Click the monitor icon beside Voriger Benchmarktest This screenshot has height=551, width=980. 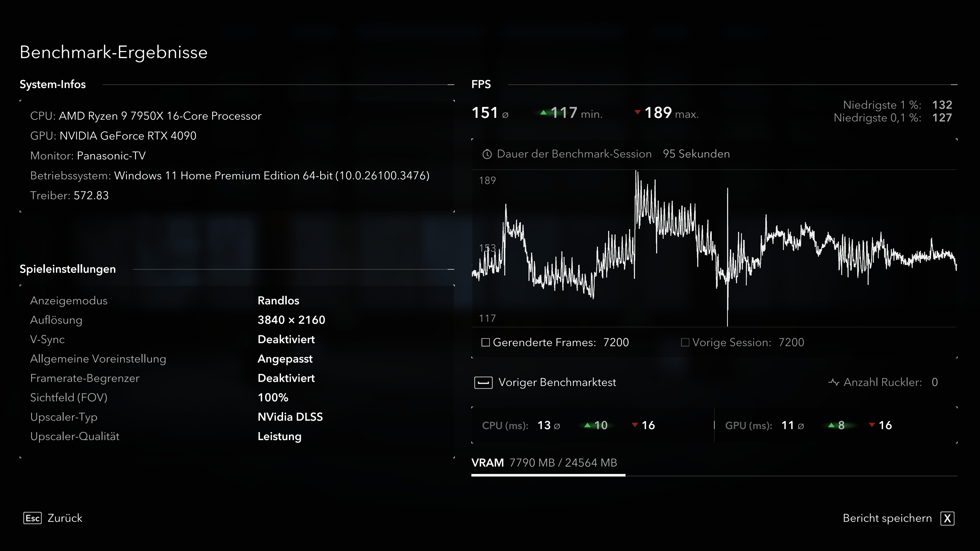[x=483, y=383]
